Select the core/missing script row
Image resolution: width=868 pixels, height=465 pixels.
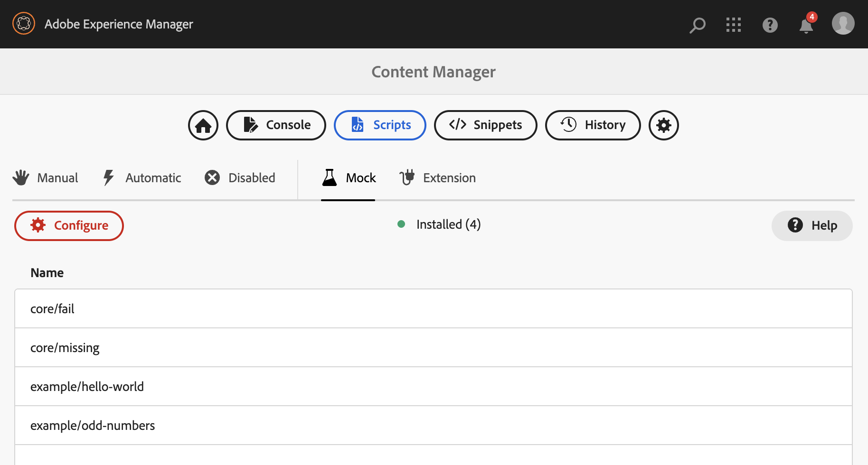coord(434,348)
